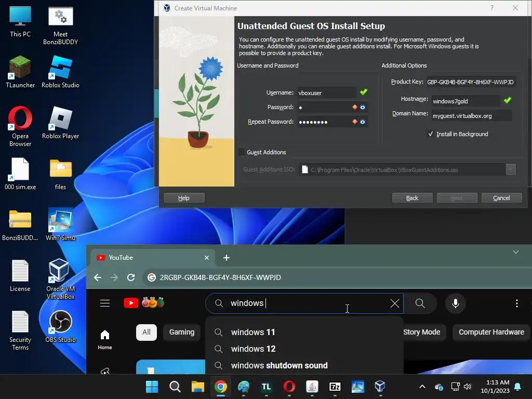Open TLauncher from taskbar
Image resolution: width=532 pixels, height=399 pixels.
pyautogui.click(x=267, y=387)
